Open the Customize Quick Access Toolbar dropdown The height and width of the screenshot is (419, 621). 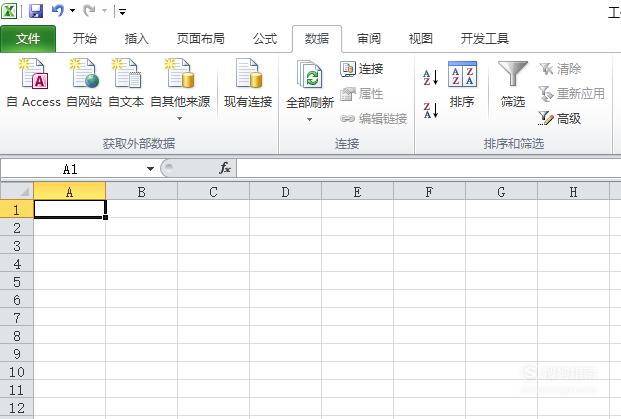click(x=122, y=12)
